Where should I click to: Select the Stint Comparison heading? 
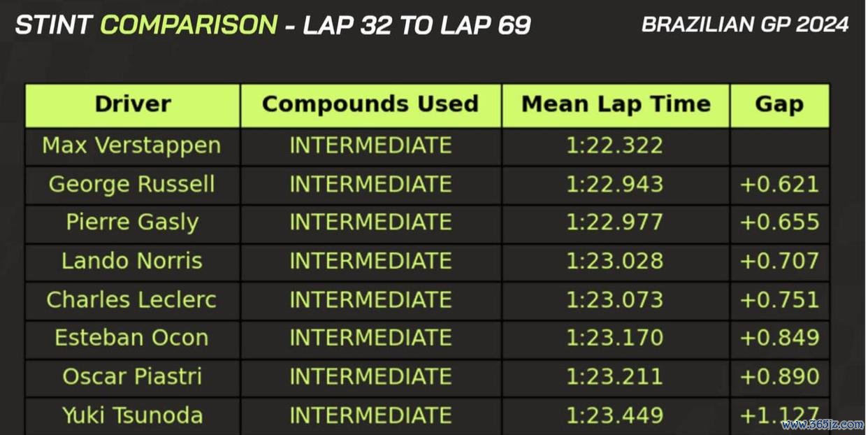(x=146, y=25)
